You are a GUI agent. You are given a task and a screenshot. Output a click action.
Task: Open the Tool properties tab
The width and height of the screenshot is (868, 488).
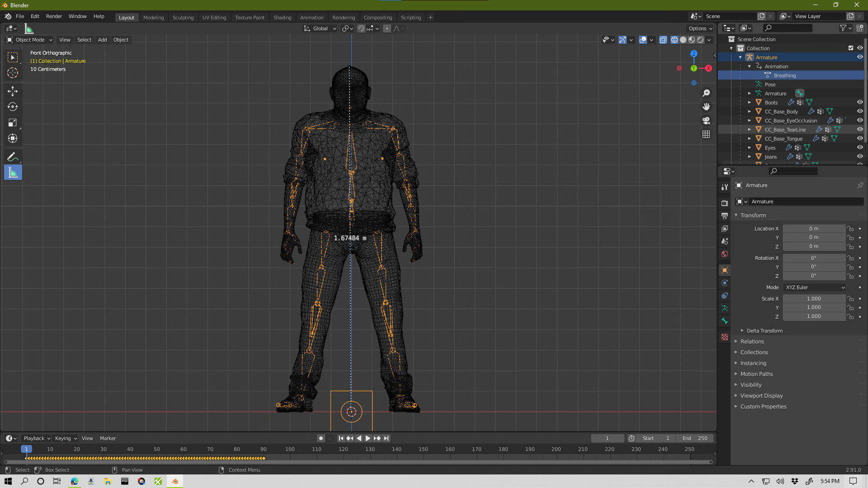725,187
